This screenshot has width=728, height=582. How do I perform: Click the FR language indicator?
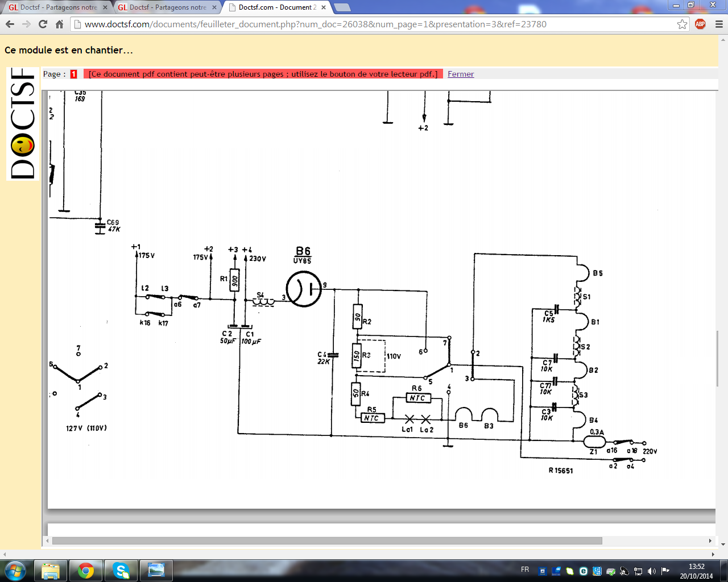[x=525, y=569]
